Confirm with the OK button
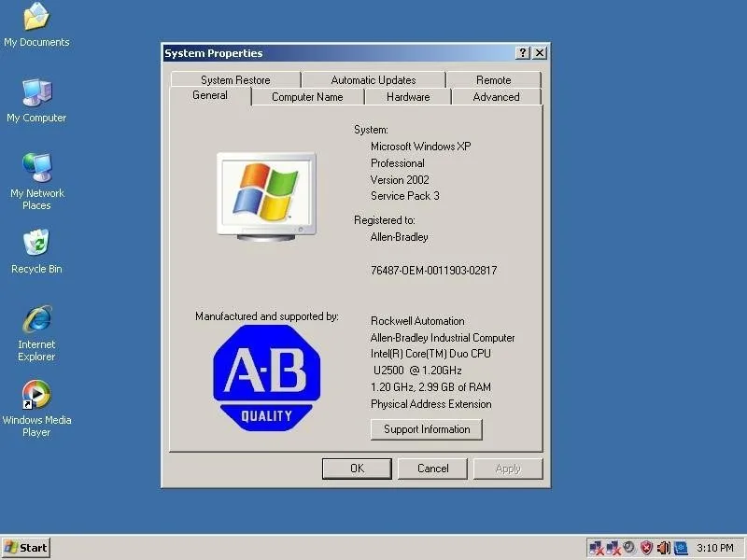747x560 pixels. pyautogui.click(x=357, y=469)
